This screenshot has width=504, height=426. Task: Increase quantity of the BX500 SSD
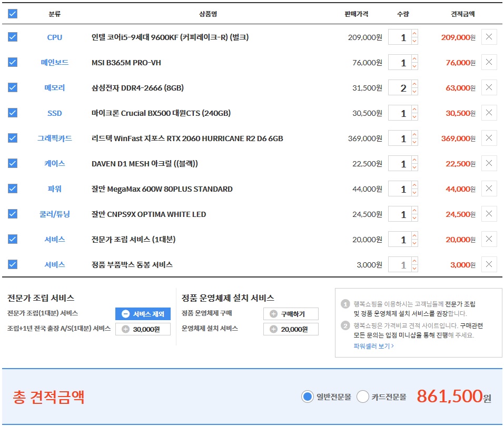pos(414,109)
